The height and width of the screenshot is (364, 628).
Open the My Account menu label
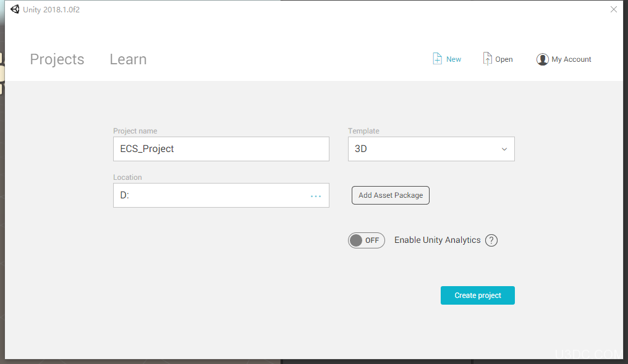(x=571, y=59)
